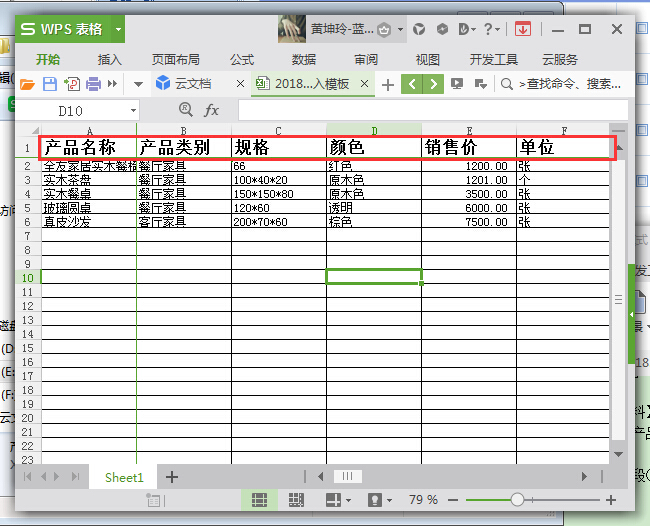Click the print icon in quick toolbar
The height and width of the screenshot is (526, 650).
point(93,84)
